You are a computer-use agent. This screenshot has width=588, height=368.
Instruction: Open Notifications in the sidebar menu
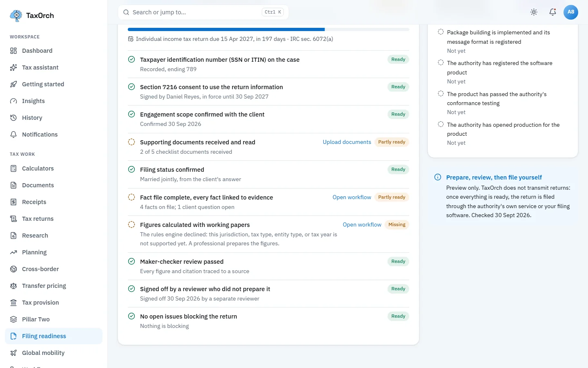pos(53,135)
